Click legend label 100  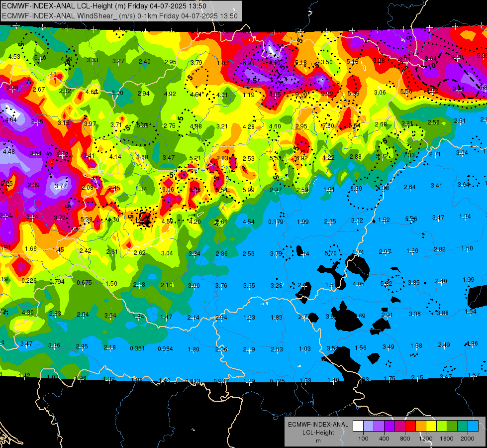363,439
